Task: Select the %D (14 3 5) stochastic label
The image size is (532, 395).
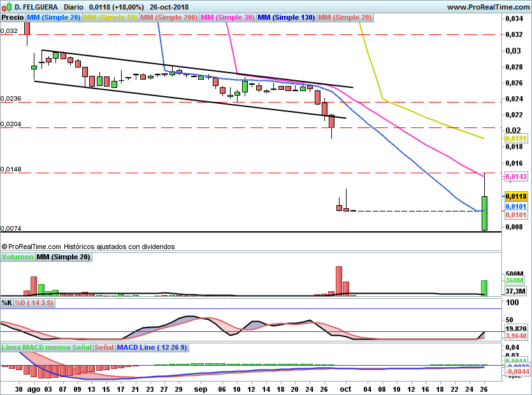Action: pos(34,303)
